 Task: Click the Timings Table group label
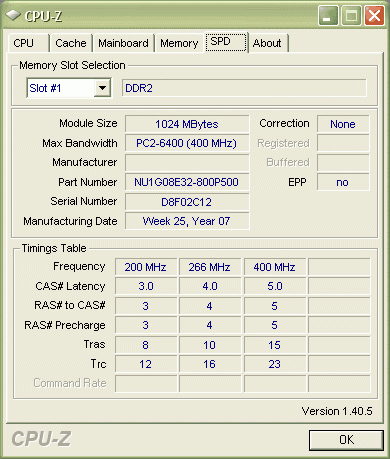tap(54, 248)
